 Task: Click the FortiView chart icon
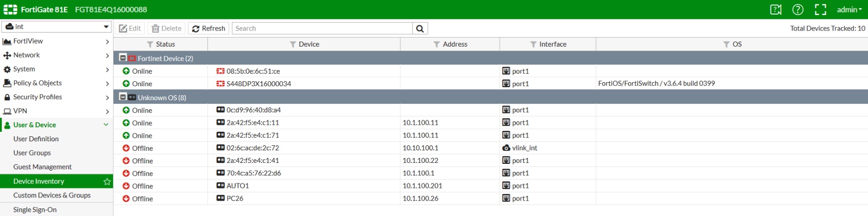click(7, 41)
